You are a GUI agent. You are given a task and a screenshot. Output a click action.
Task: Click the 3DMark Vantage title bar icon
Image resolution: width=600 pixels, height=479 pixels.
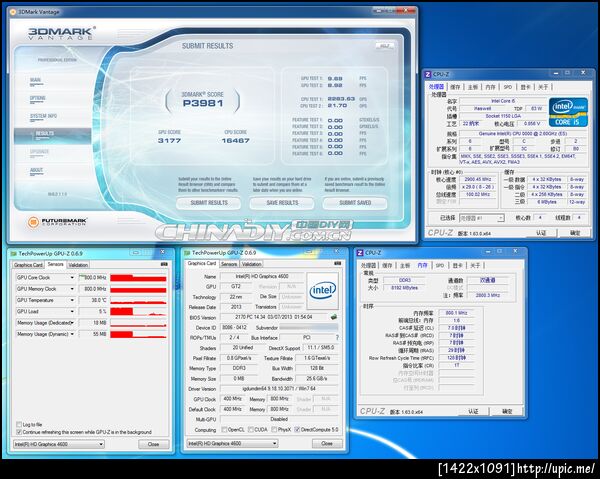13,12
